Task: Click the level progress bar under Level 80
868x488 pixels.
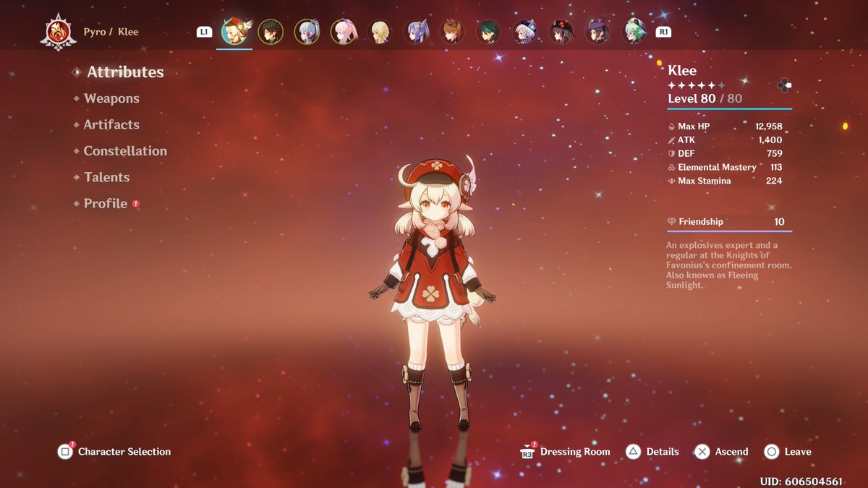Action: pos(729,109)
